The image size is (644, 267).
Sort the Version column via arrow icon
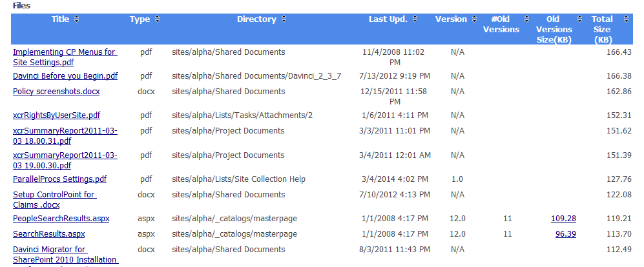click(475, 19)
